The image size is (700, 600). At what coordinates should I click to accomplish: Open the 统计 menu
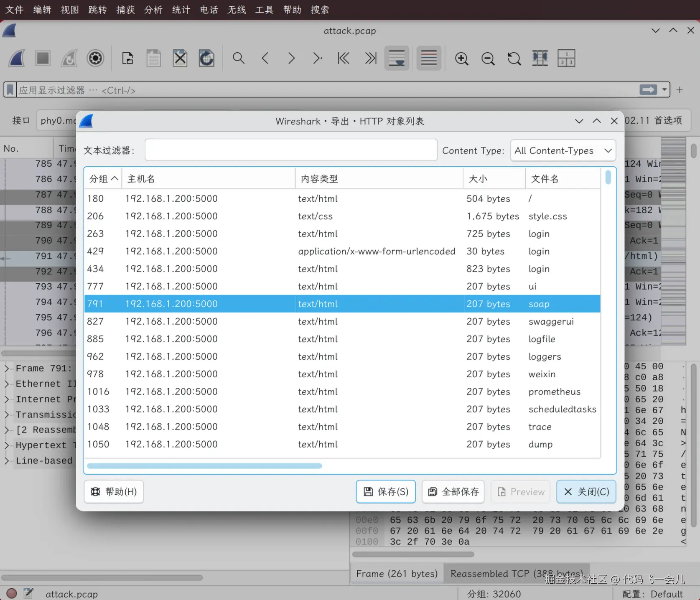[181, 10]
